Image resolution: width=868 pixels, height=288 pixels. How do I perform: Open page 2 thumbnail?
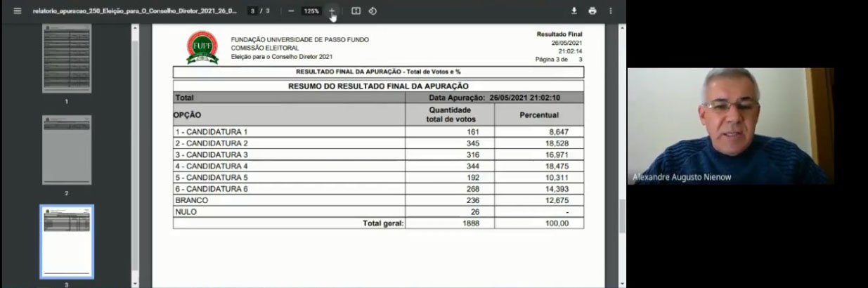pyautogui.click(x=67, y=150)
